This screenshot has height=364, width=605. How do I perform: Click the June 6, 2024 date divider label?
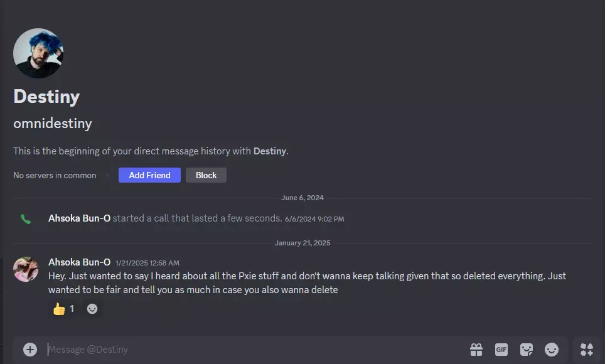[x=302, y=198]
